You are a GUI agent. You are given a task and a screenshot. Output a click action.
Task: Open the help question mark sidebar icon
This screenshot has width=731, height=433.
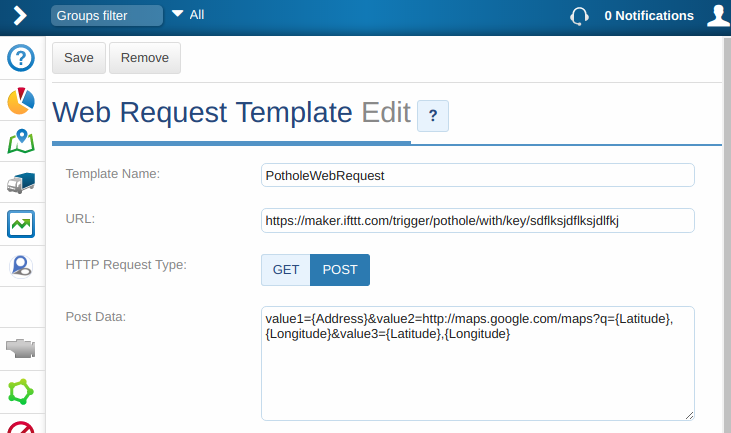click(x=21, y=59)
